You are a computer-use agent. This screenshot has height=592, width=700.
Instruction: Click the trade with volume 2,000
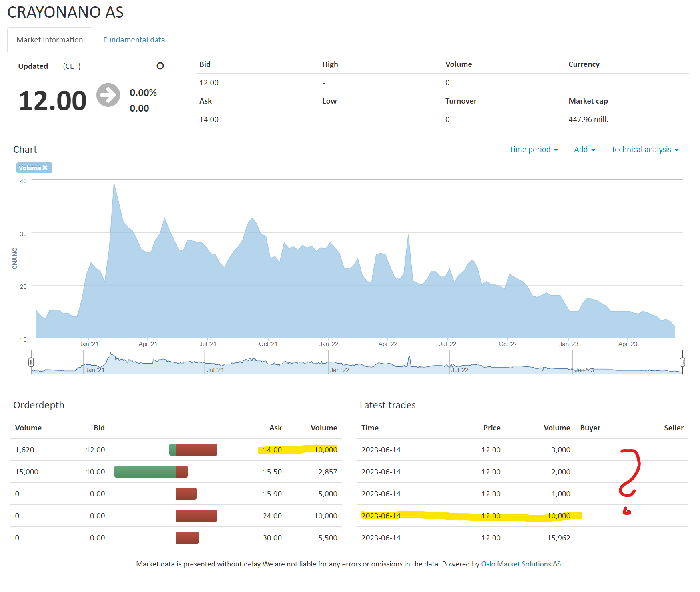[x=561, y=472]
